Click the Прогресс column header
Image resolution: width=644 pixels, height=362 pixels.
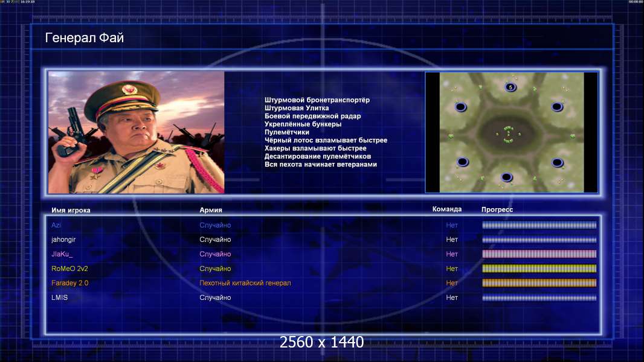point(497,209)
